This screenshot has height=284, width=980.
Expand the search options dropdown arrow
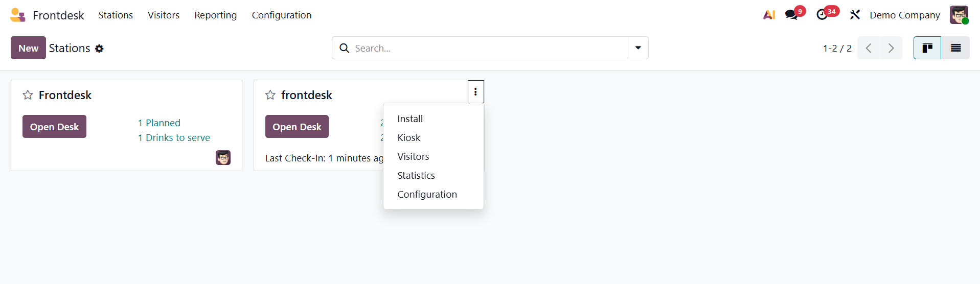[638, 48]
